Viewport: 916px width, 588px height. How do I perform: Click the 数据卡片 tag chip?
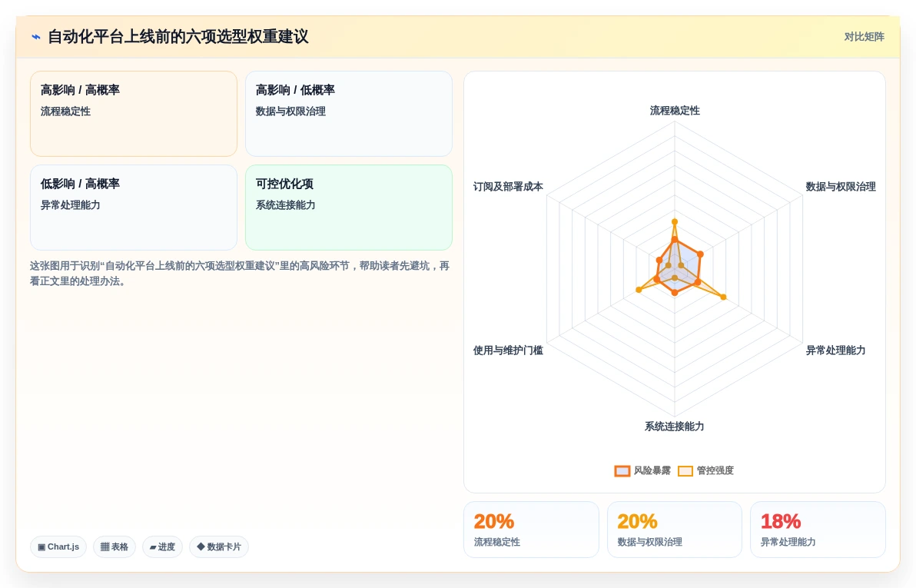(x=219, y=547)
